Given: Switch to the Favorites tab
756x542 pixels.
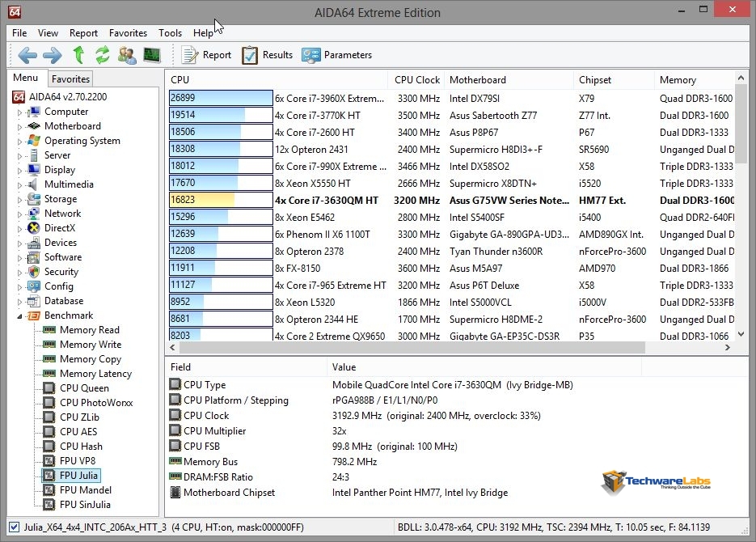Looking at the screenshot, I should pyautogui.click(x=70, y=79).
